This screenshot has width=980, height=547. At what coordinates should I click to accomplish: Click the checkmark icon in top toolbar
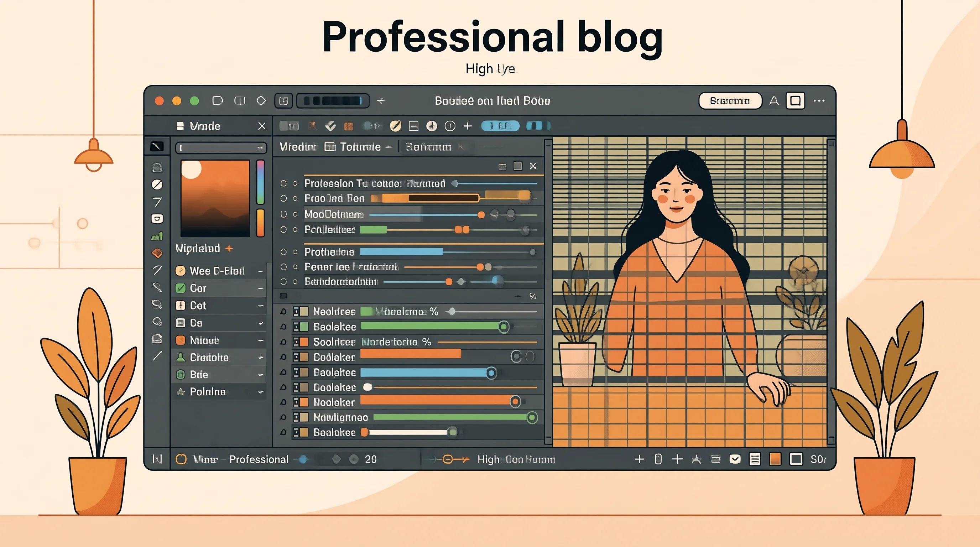(x=330, y=126)
